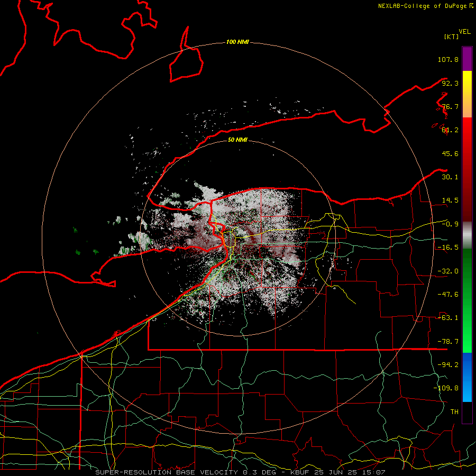The image size is (476, 476).
Task: Click the 92.3 scale value
Action: [x=450, y=83]
